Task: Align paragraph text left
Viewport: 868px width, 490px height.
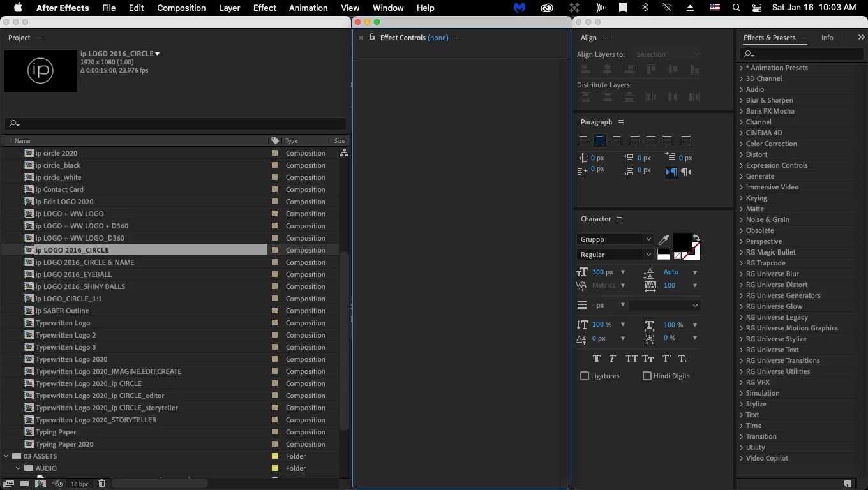Action: (584, 140)
